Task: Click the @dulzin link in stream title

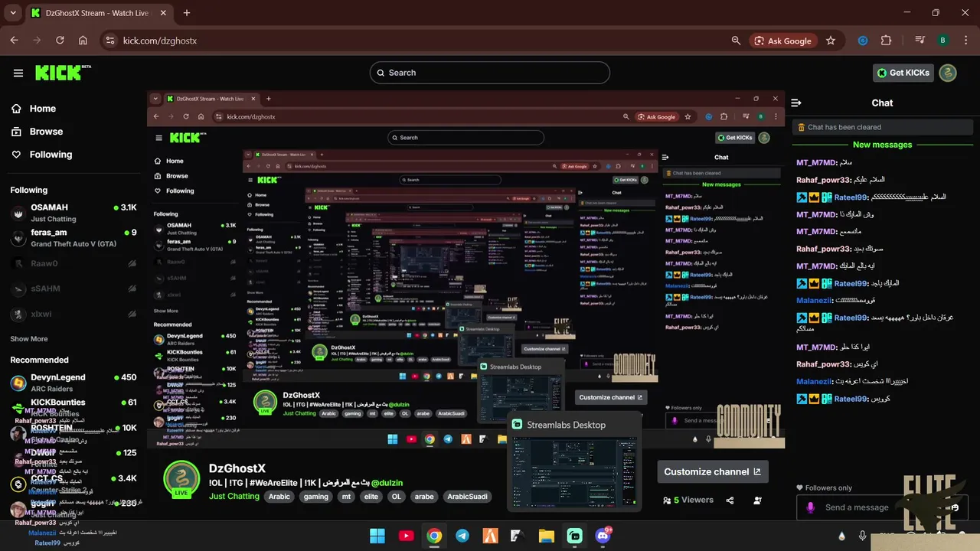Action: click(387, 483)
